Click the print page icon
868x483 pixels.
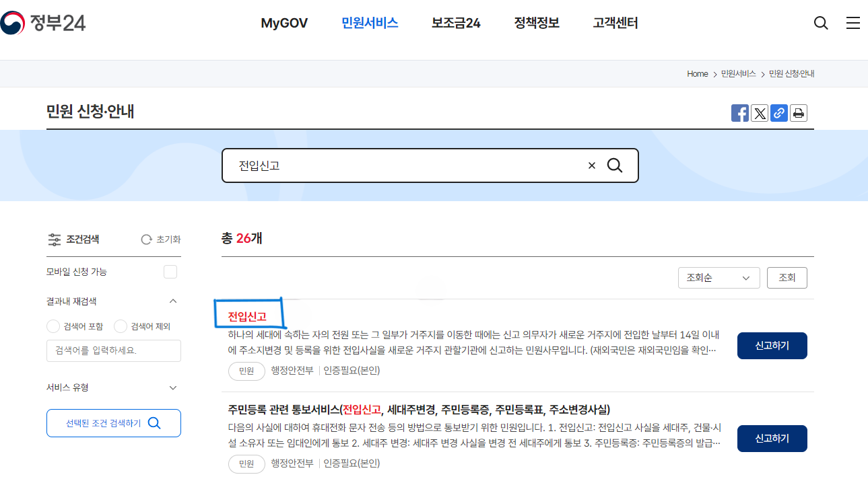[x=799, y=113]
